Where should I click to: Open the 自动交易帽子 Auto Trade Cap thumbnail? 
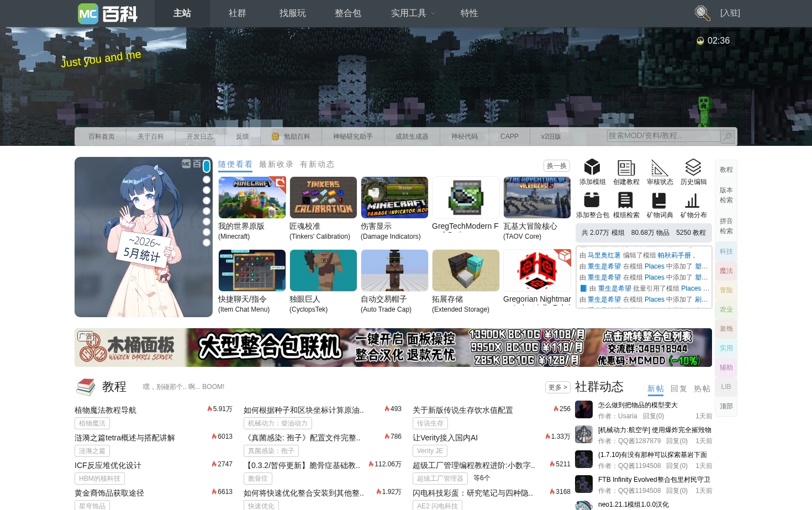(394, 270)
